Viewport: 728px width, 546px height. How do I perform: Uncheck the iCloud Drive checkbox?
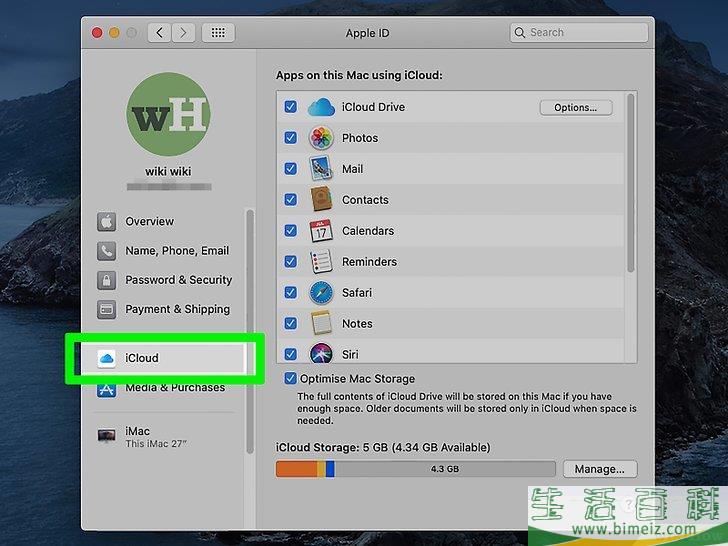tap(290, 107)
